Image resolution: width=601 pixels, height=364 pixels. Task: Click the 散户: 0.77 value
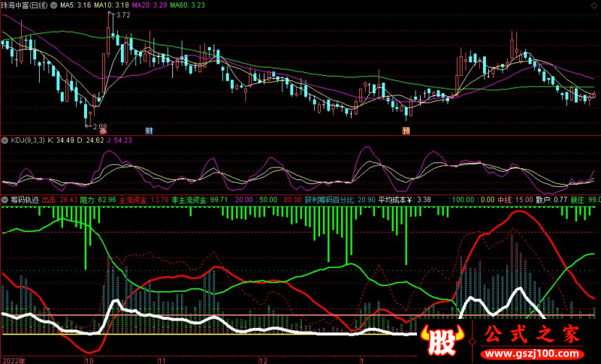coord(551,200)
